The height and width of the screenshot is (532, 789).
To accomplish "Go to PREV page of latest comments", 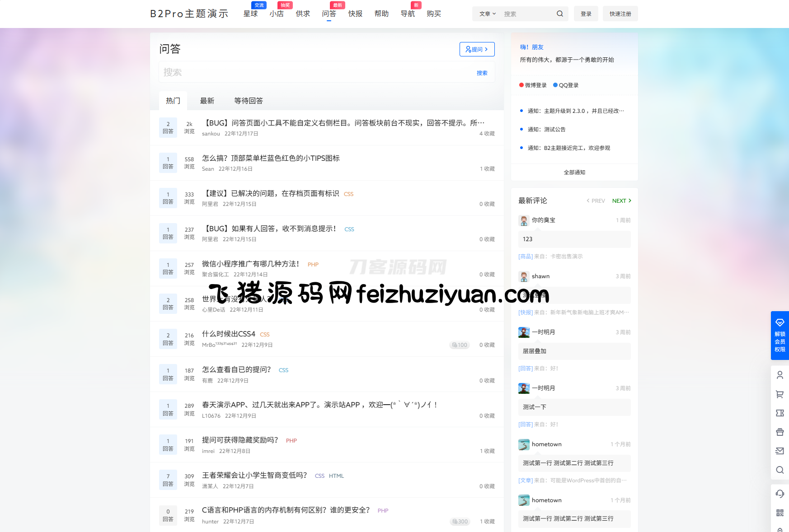I will click(596, 201).
